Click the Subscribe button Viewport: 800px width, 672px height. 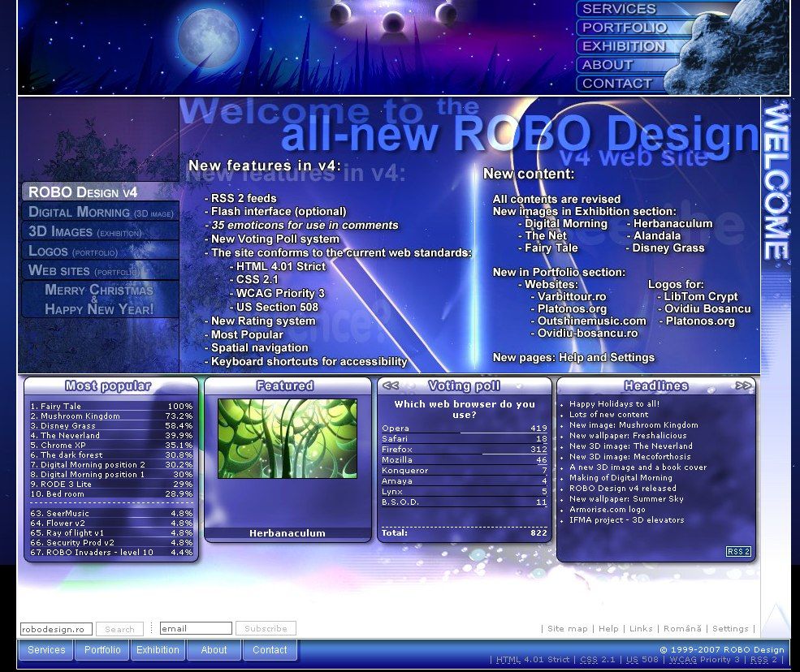[266, 629]
